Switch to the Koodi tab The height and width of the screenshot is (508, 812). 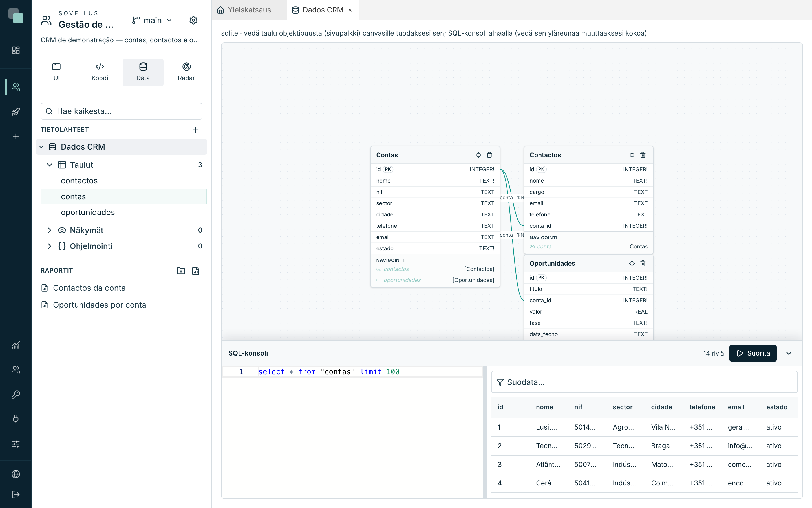(100, 72)
